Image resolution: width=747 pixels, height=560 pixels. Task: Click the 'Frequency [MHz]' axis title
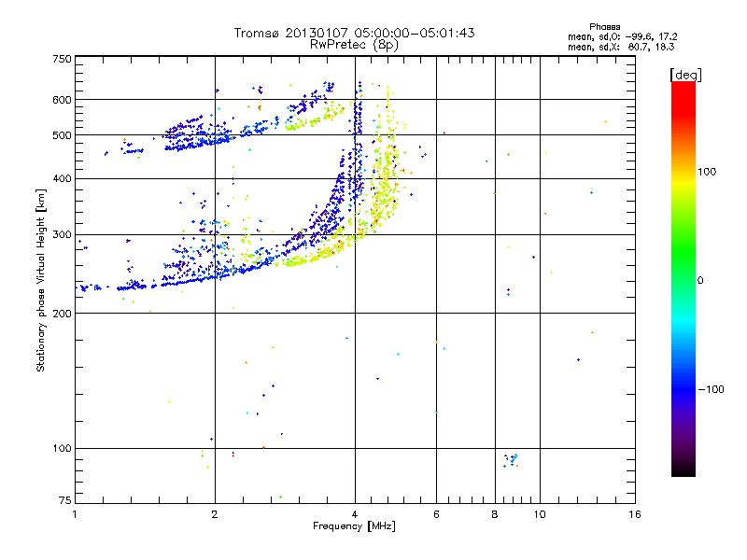pyautogui.click(x=354, y=526)
